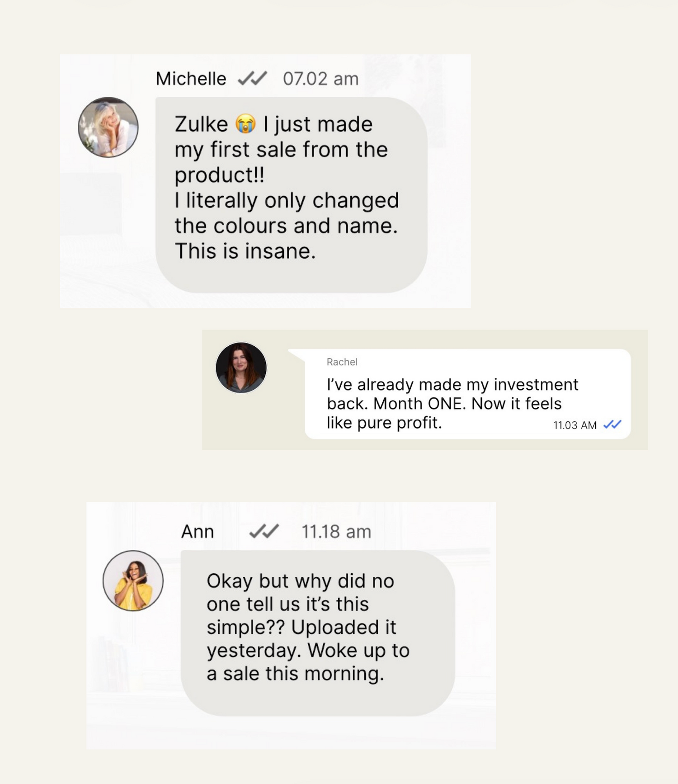Click the name Ann above her message
The height and width of the screenshot is (784, 678).
pos(198,532)
